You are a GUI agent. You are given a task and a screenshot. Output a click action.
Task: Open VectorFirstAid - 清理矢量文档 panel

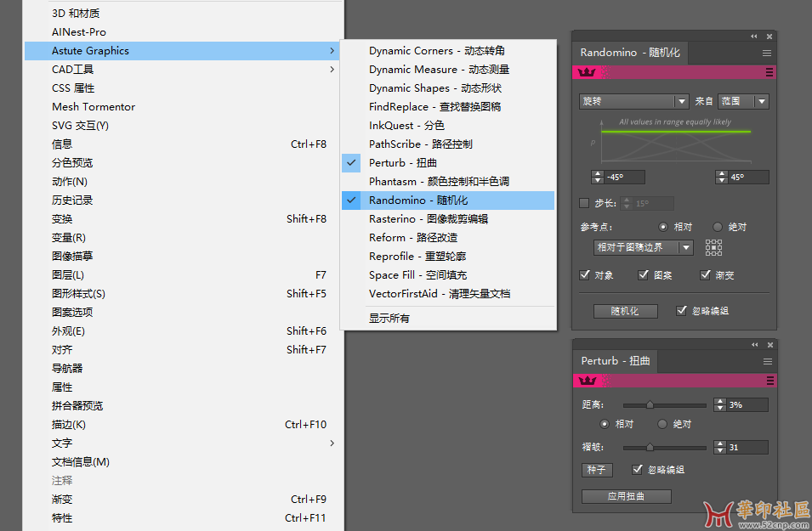[x=448, y=293]
